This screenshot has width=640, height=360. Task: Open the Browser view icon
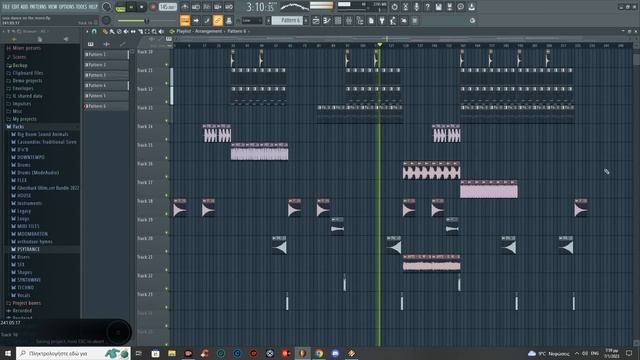[x=360, y=20]
